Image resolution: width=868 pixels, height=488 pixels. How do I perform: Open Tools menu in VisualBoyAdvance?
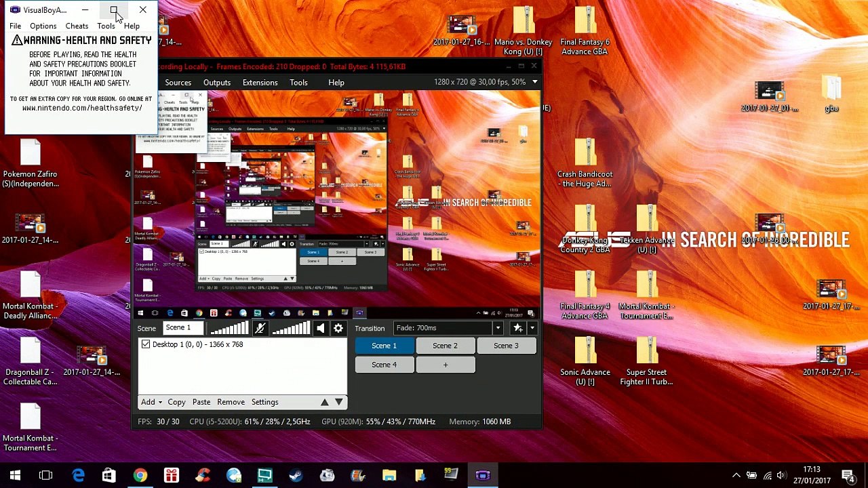point(106,26)
